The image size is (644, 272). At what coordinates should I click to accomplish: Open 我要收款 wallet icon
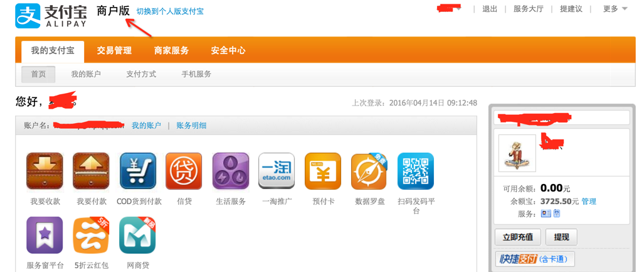[x=45, y=171]
